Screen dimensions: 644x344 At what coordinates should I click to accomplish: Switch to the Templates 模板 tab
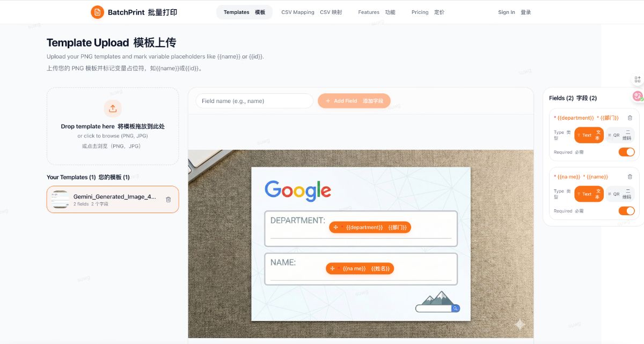click(244, 11)
